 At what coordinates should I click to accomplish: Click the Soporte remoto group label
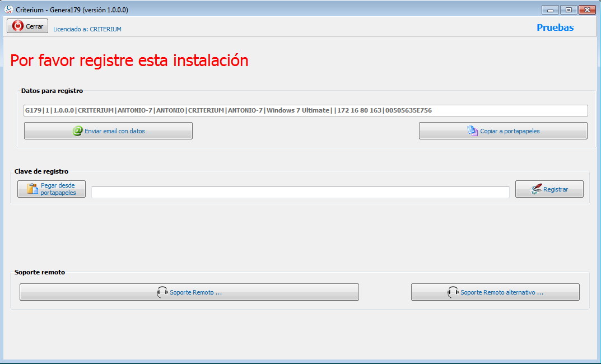pyautogui.click(x=39, y=272)
